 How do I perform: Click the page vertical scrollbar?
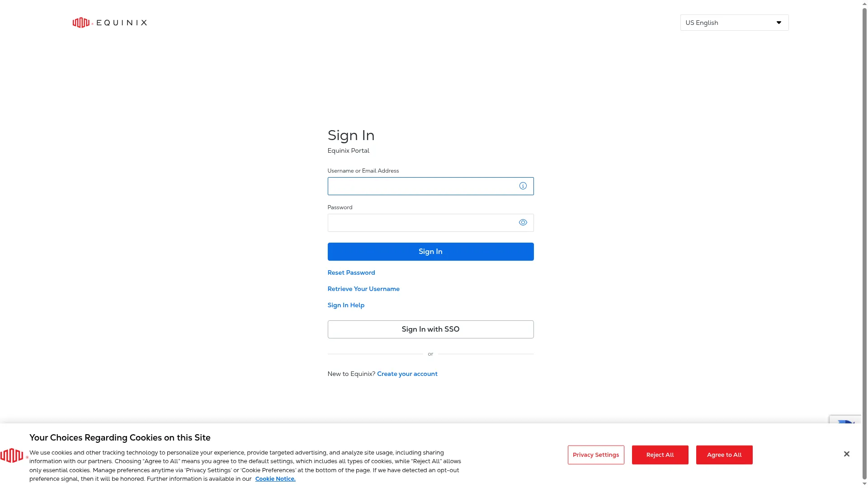[864, 244]
